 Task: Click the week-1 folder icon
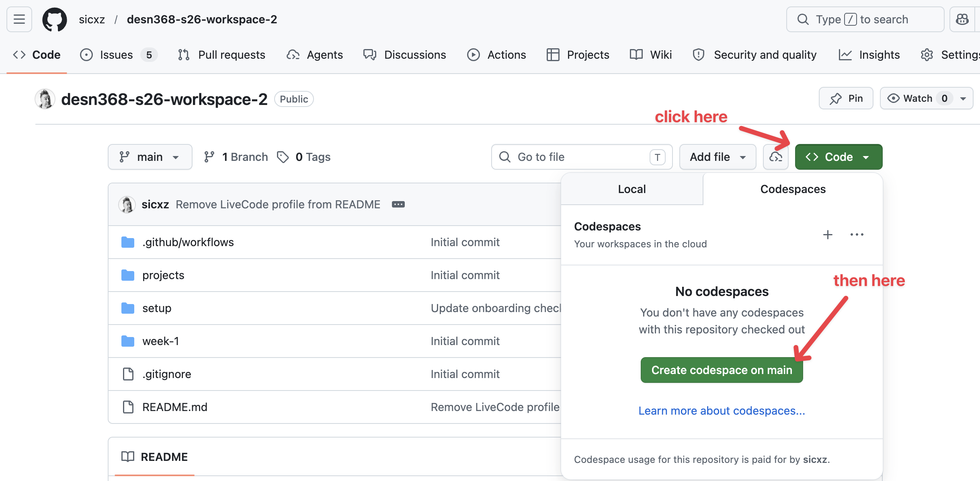[x=128, y=341]
